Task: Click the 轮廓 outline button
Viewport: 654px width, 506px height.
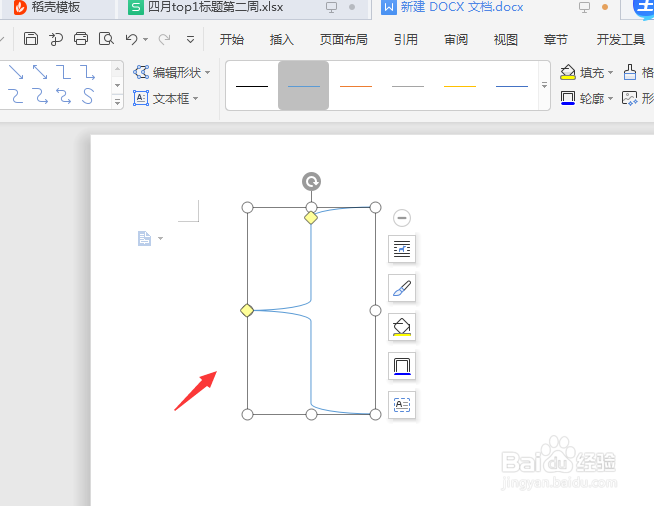Action: click(x=582, y=98)
